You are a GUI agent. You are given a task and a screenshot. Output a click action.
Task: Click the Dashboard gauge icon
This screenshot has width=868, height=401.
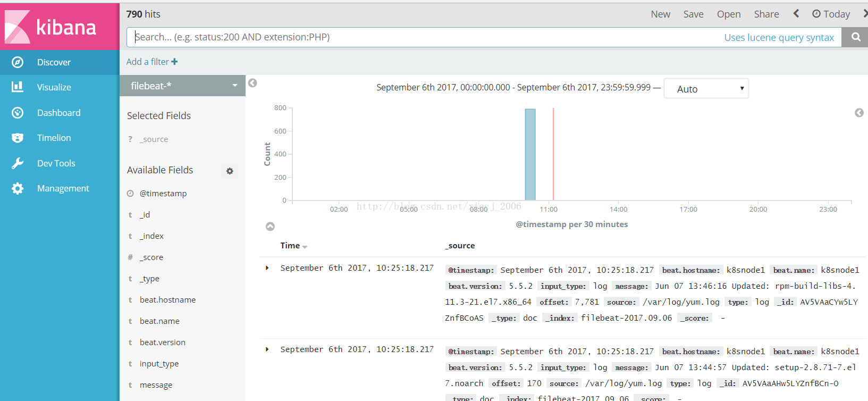point(18,113)
